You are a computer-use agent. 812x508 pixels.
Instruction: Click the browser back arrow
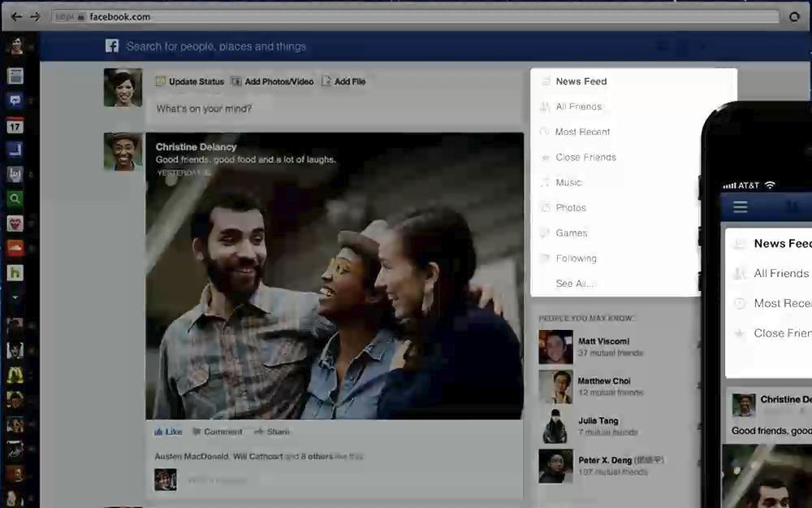(x=16, y=16)
